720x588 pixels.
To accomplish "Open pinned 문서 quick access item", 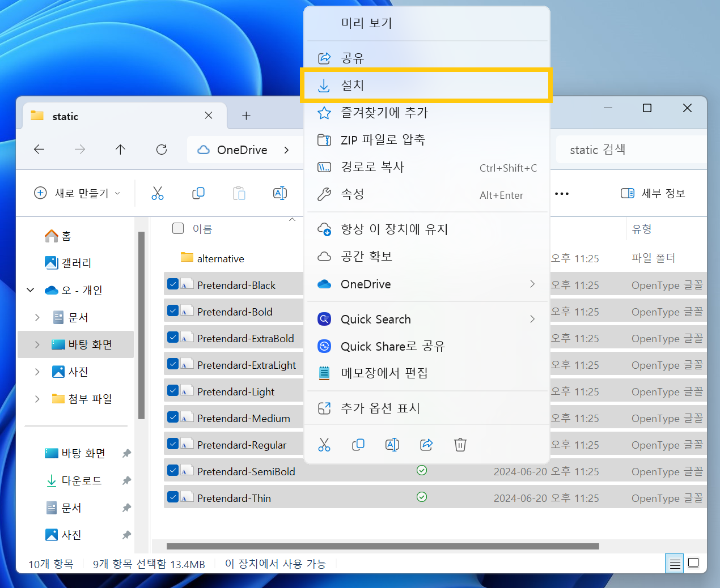I will tap(63, 508).
